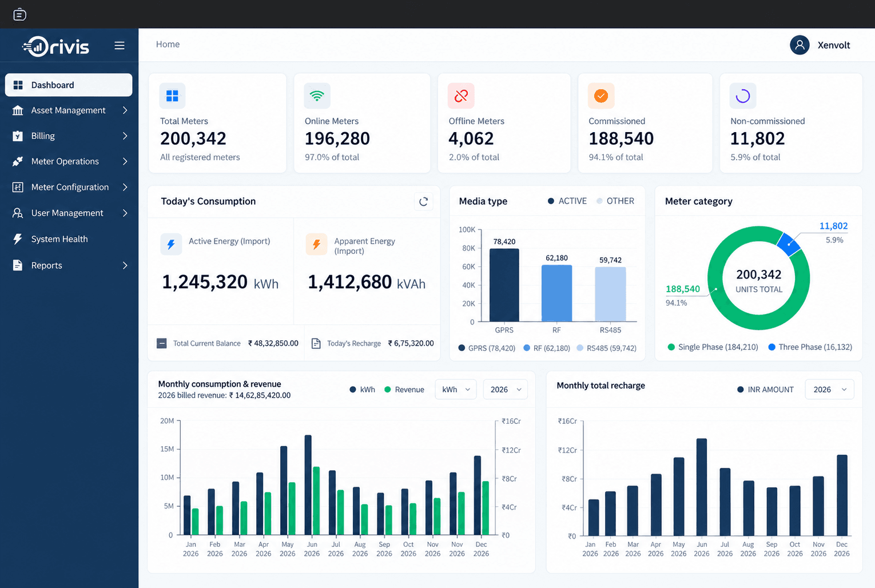Viewport: 875px width, 588px height.
Task: Refresh Today's Consumption panel
Action: [423, 201]
